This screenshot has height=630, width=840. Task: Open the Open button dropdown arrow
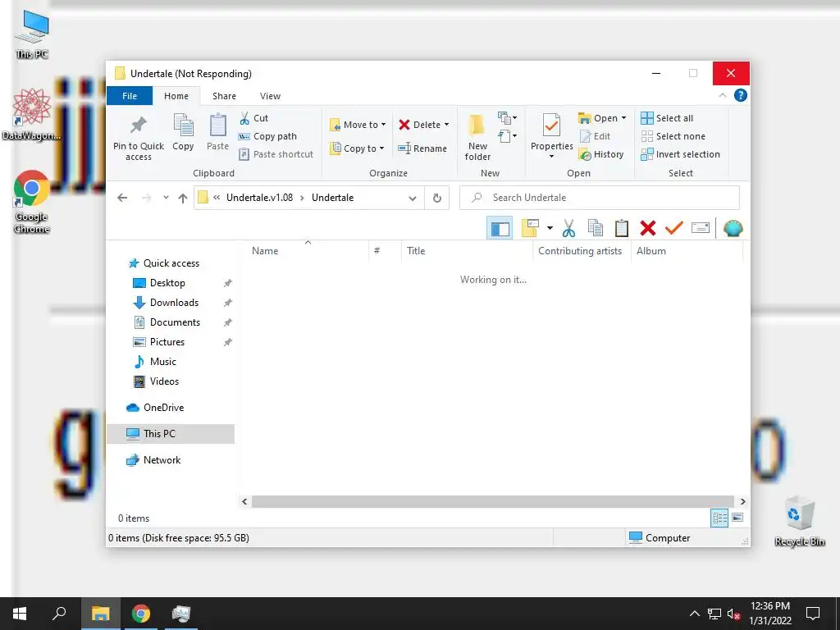(x=623, y=118)
